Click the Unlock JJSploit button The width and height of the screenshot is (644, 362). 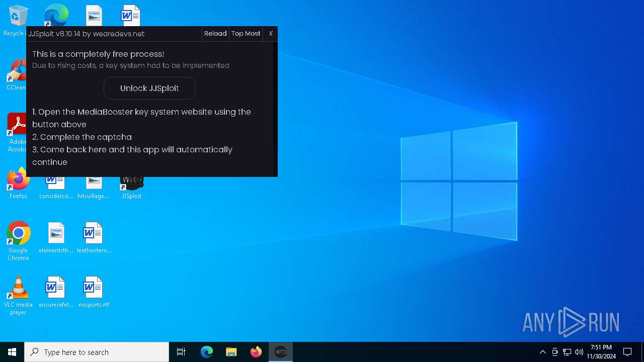(x=149, y=88)
